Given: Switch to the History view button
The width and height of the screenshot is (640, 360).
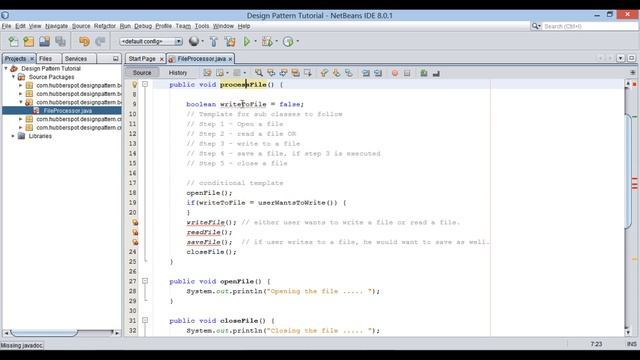Looking at the screenshot, I should click(178, 73).
